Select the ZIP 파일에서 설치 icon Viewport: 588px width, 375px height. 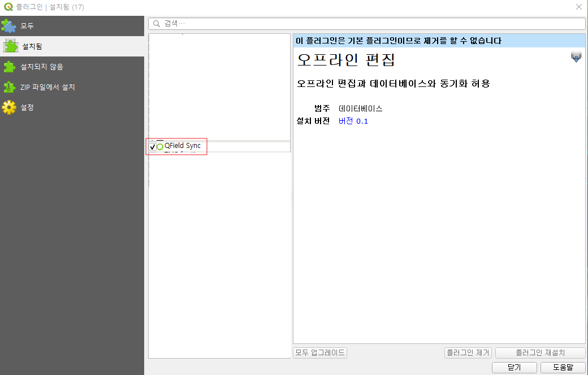point(10,88)
